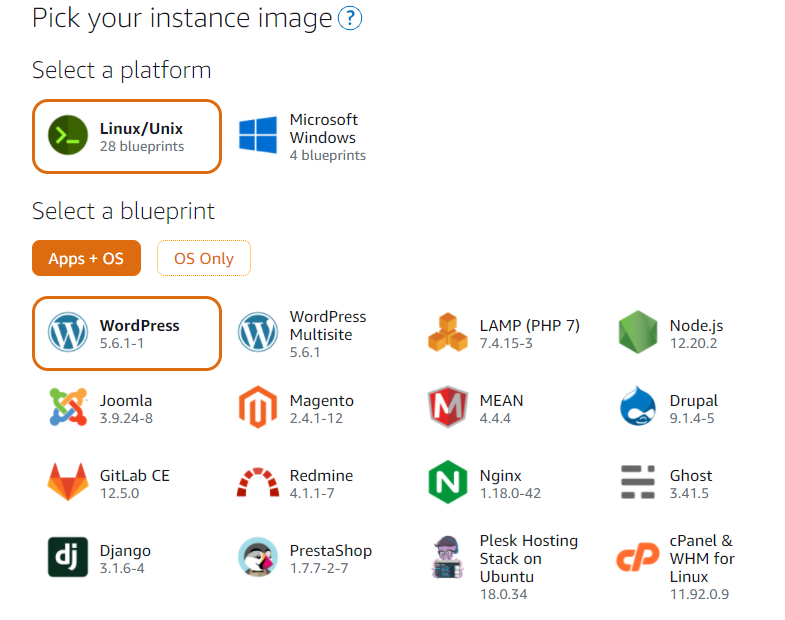Select the Linux/Unix terminal icon
The width and height of the screenshot is (785, 620).
pyautogui.click(x=68, y=136)
